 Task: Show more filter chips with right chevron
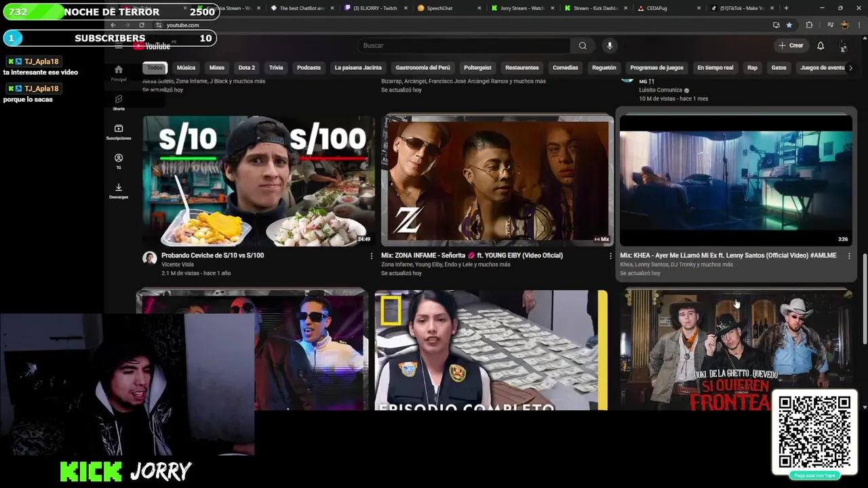pos(850,68)
